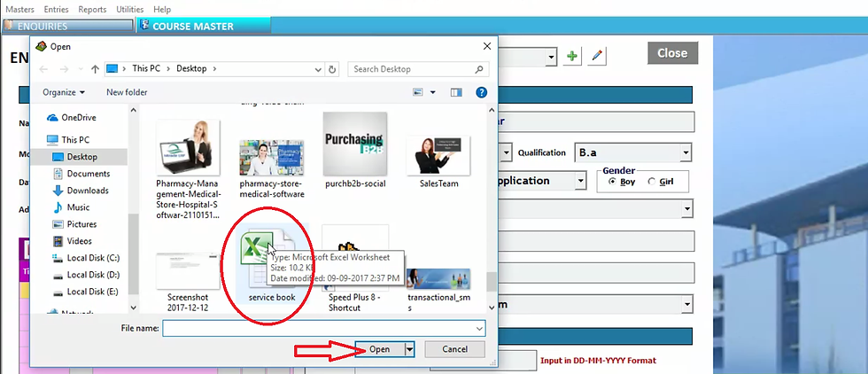
Task: Refresh the Desktop folder listing
Action: coord(332,69)
